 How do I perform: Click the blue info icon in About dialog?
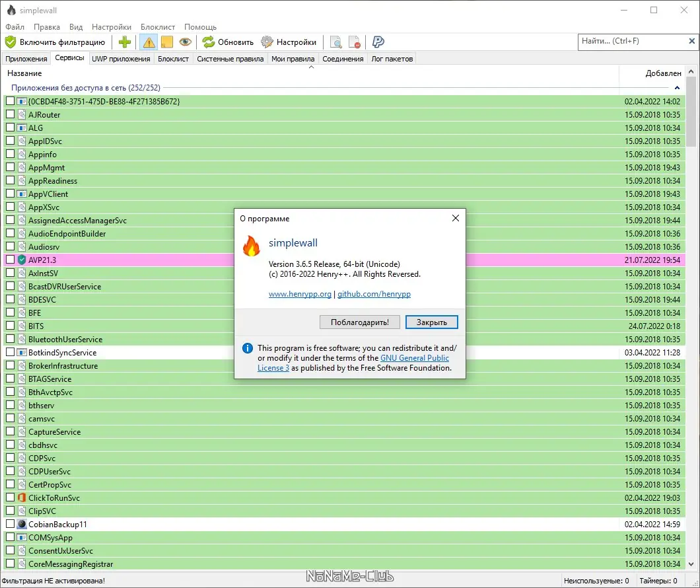click(248, 348)
